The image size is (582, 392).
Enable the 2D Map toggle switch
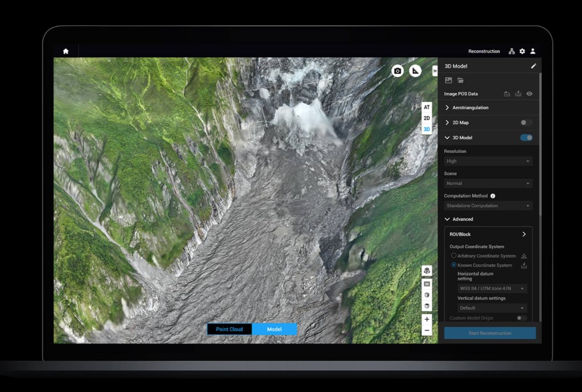click(x=525, y=122)
